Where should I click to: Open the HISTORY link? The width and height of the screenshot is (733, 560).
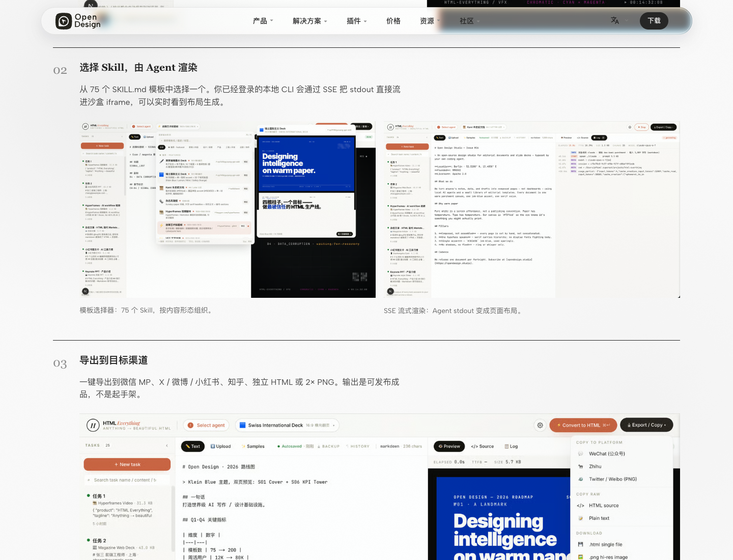tap(358, 446)
